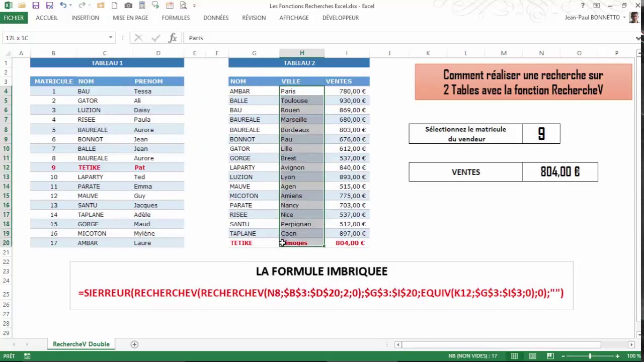Click the Calculator icon in quick access toolbar
The width and height of the screenshot is (644, 362).
point(142,6)
